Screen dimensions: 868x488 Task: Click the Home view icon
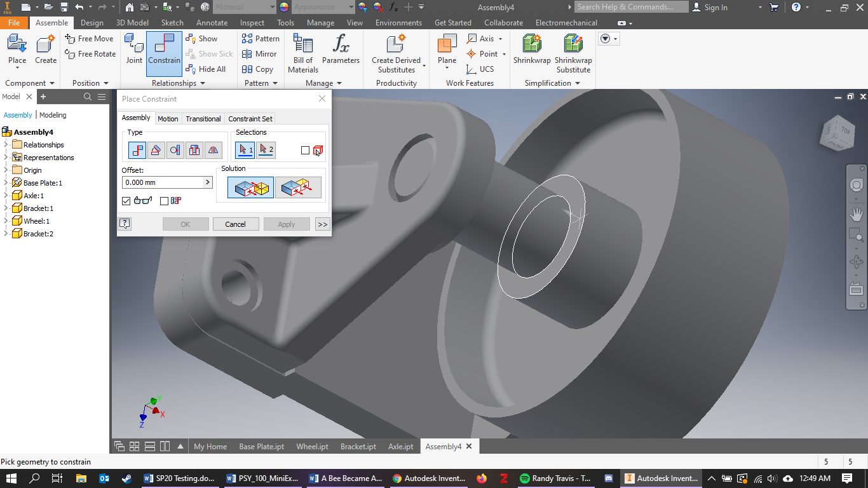pos(130,7)
